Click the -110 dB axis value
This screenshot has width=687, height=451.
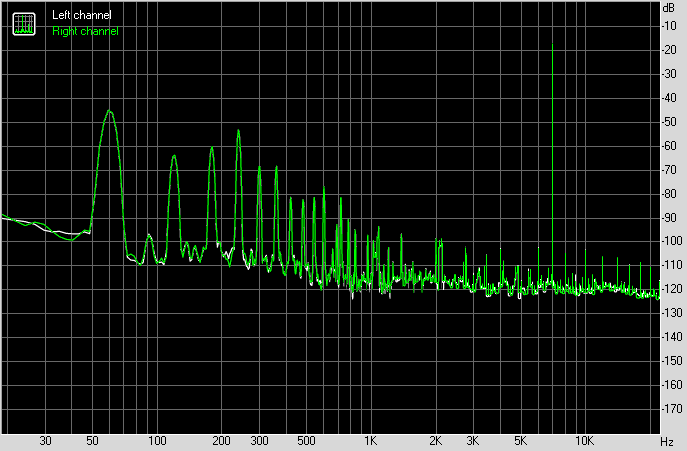(x=672, y=265)
